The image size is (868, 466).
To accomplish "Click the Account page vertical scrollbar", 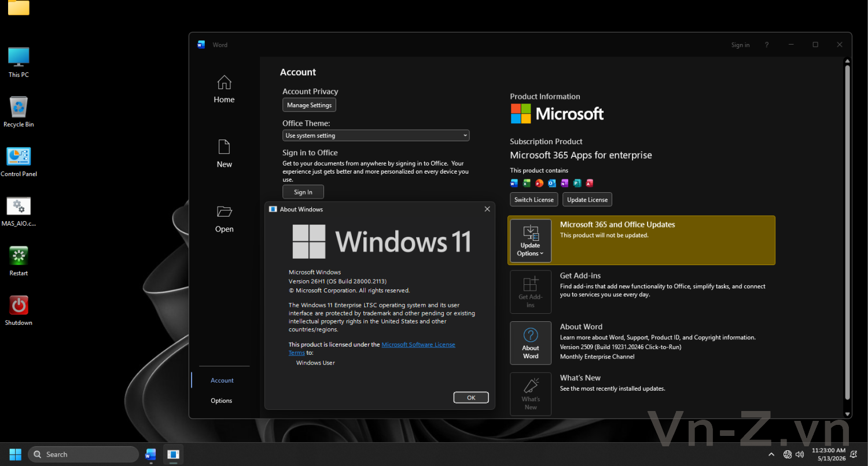I will point(848,232).
